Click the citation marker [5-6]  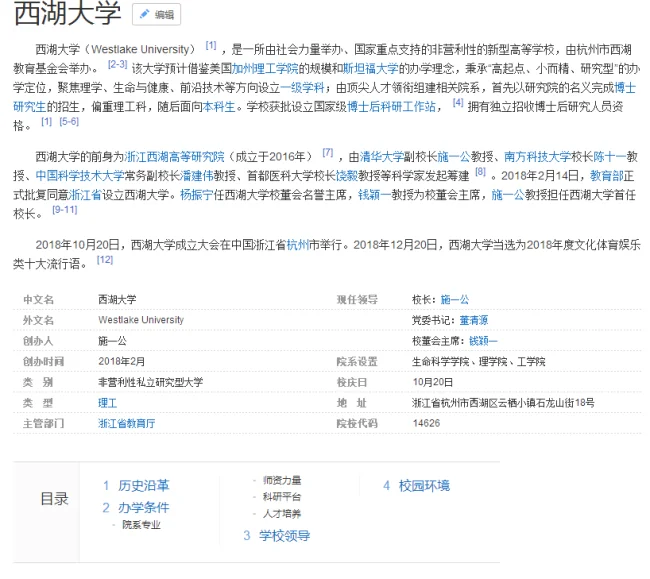pos(69,121)
